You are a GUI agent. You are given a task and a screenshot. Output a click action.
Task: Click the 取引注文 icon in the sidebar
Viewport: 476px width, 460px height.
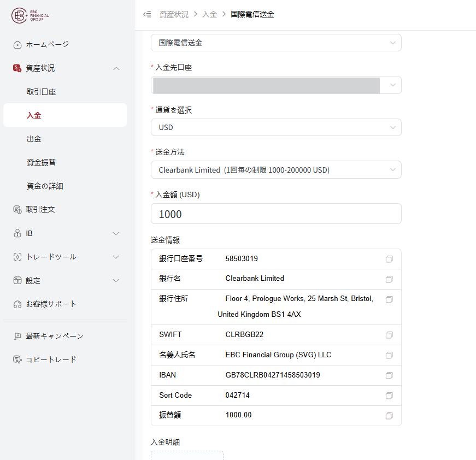click(x=17, y=210)
